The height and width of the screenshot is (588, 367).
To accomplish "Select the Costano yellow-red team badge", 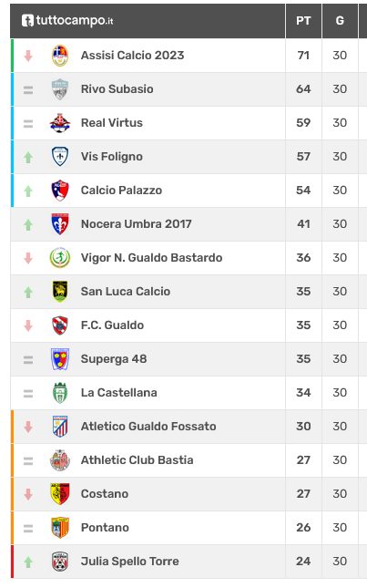I will 60,494.
